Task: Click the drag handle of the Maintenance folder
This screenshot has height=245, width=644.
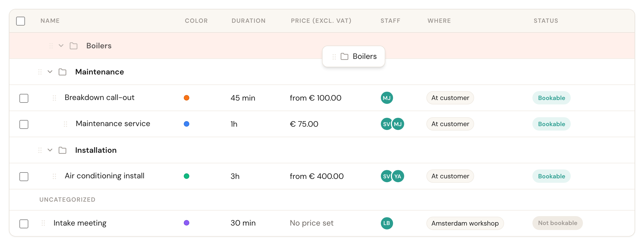Action: (x=40, y=72)
